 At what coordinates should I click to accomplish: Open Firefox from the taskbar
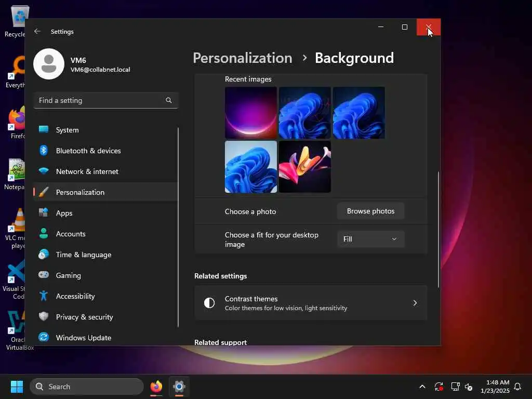pos(156,387)
